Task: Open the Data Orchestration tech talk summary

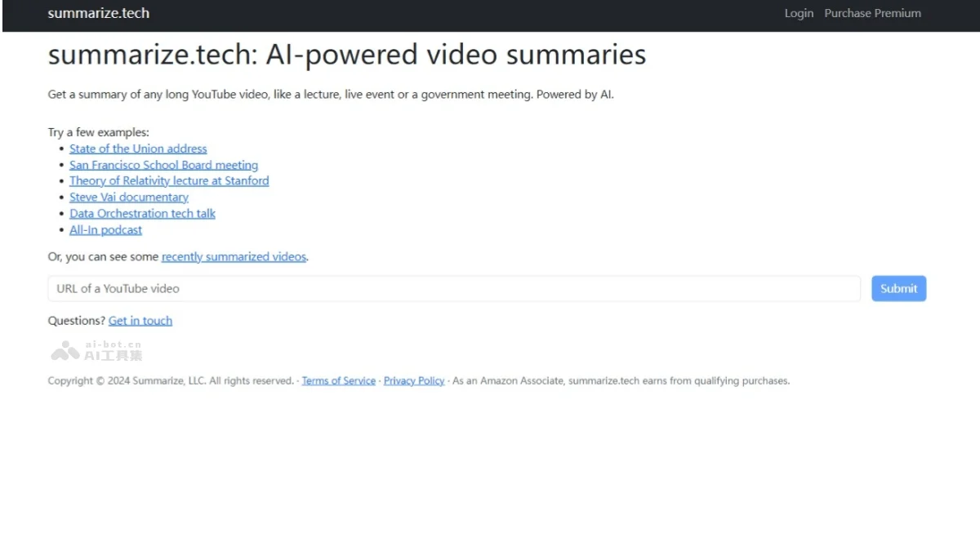Action: [142, 213]
